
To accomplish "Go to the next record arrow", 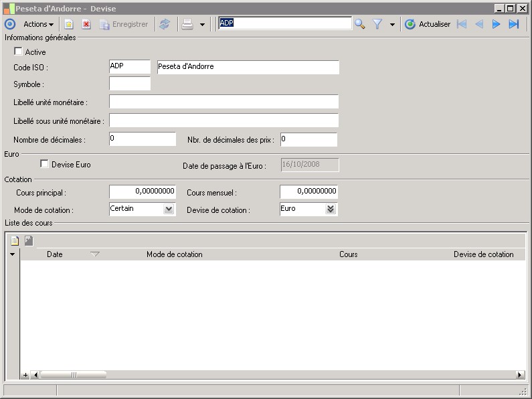I will [497, 24].
